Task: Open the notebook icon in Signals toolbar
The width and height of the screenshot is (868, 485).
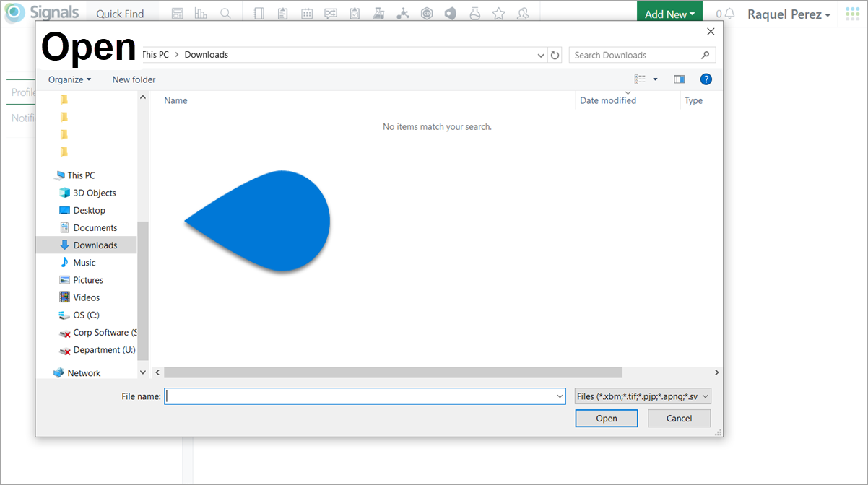Action: 260,14
